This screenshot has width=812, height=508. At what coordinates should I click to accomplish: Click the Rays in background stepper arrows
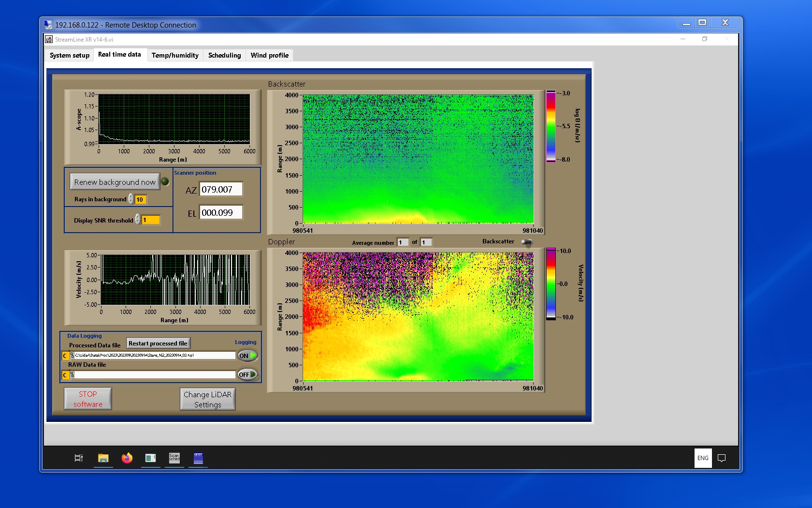tap(131, 199)
